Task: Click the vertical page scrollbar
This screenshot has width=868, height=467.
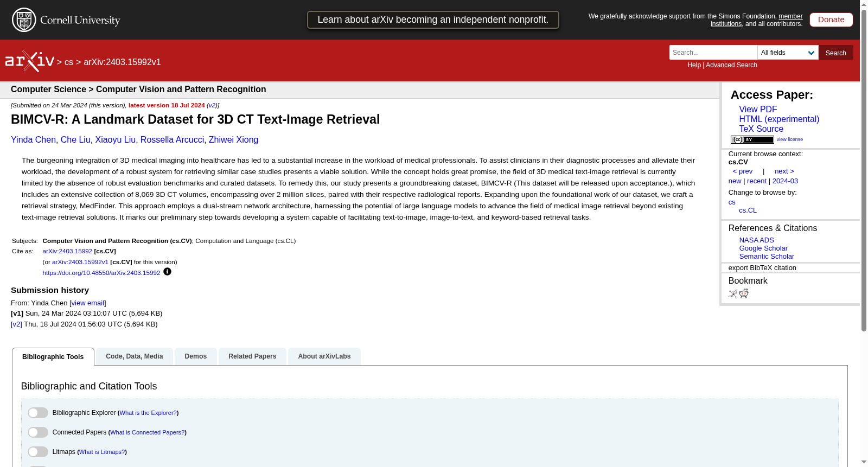Action: pyautogui.click(x=864, y=171)
